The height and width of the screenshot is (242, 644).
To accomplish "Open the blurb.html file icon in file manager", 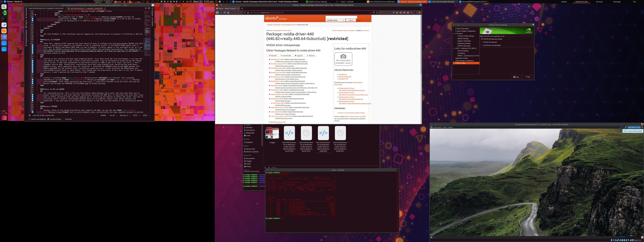I will point(289,133).
